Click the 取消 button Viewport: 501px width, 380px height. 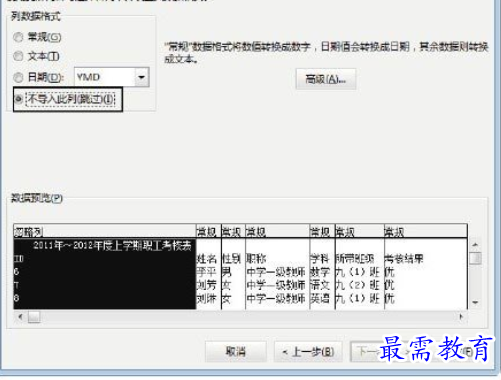pyautogui.click(x=236, y=351)
